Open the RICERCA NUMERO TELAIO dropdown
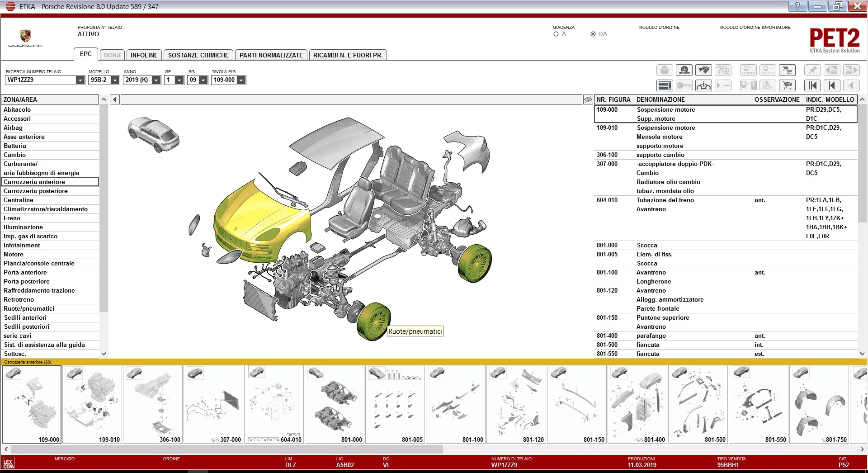The width and height of the screenshot is (868, 473). point(80,80)
